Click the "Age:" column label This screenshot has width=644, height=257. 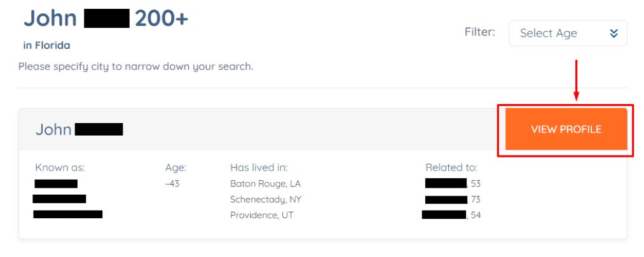(x=175, y=168)
